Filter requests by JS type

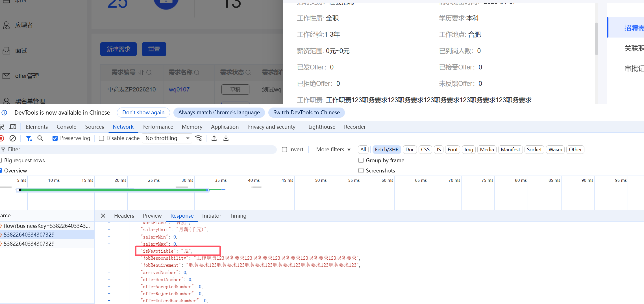click(x=439, y=150)
